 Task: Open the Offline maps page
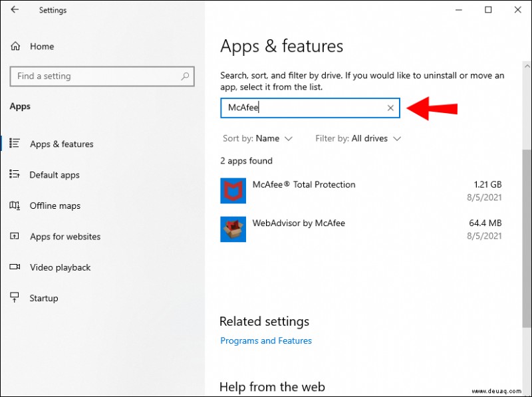(x=55, y=205)
